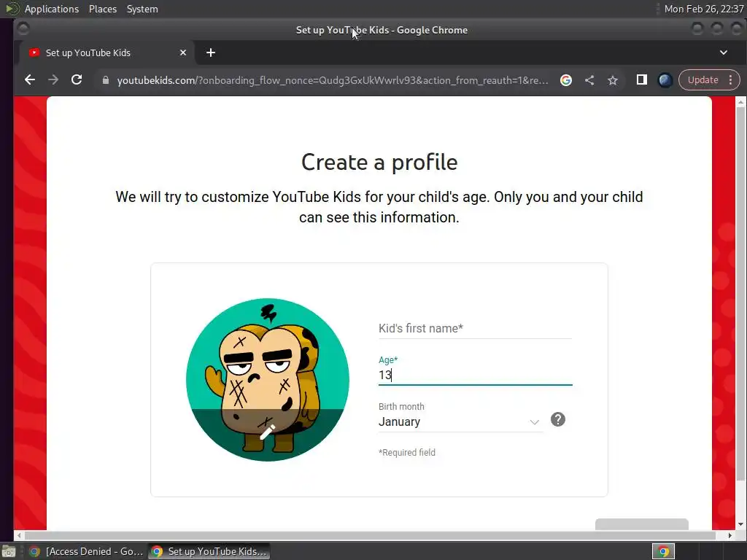Open the Chrome profile avatar
Image resolution: width=747 pixels, height=560 pixels.
[x=665, y=80]
